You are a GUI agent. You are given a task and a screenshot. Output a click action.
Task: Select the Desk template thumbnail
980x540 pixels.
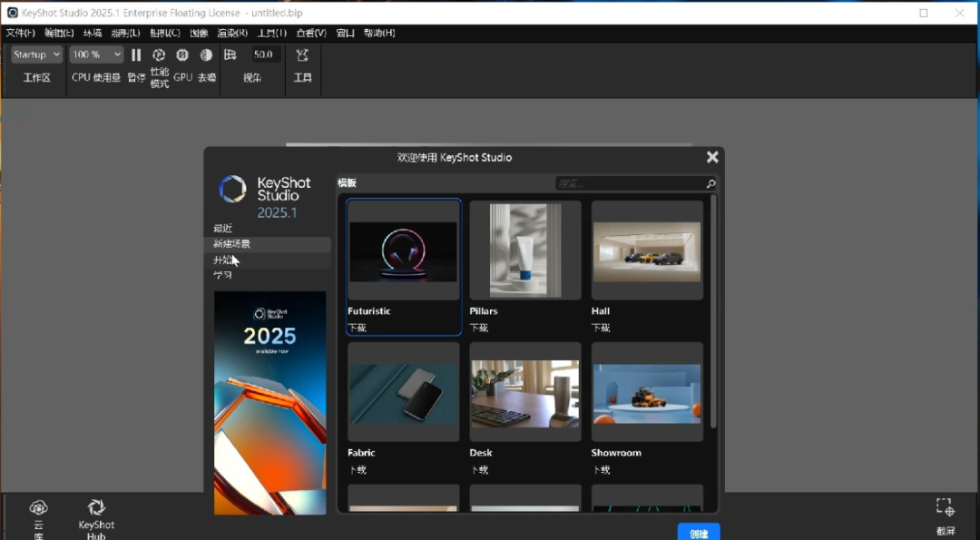coord(525,392)
